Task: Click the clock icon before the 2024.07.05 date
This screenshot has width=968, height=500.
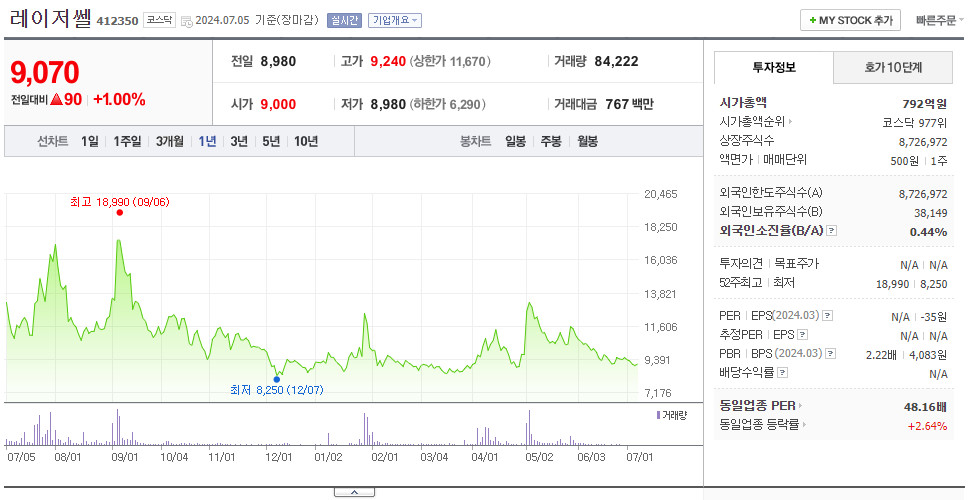Action: [x=186, y=21]
